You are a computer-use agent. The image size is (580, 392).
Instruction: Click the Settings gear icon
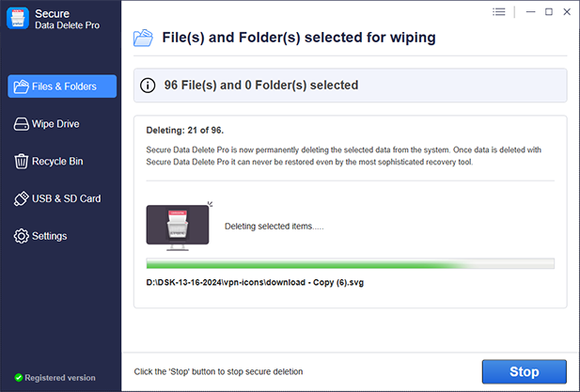point(22,236)
